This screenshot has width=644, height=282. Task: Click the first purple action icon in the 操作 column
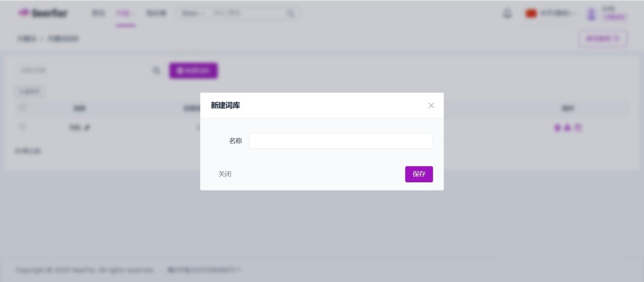tap(557, 128)
